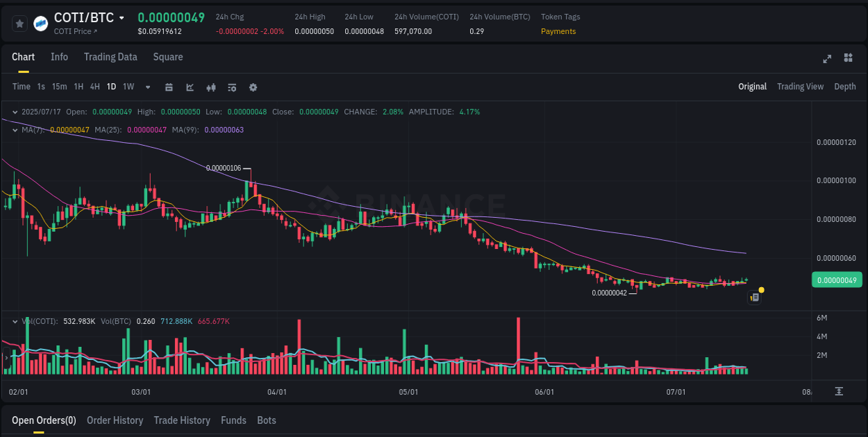868x437 pixels.
Task: Open the indicators comparison icon
Action: 211,87
